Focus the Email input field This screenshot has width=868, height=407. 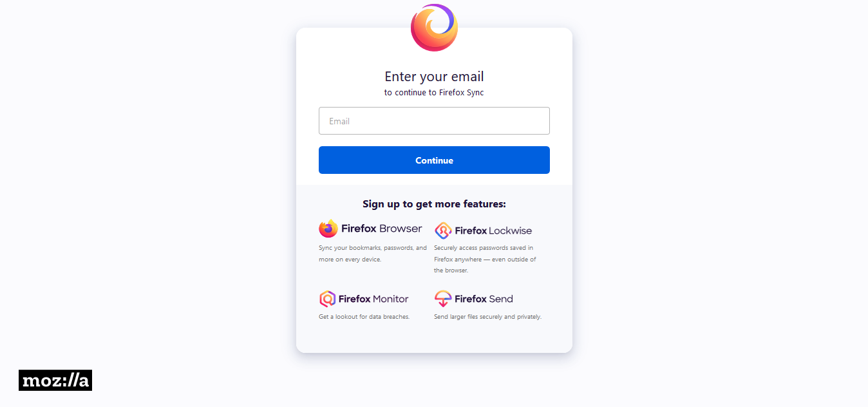point(434,121)
